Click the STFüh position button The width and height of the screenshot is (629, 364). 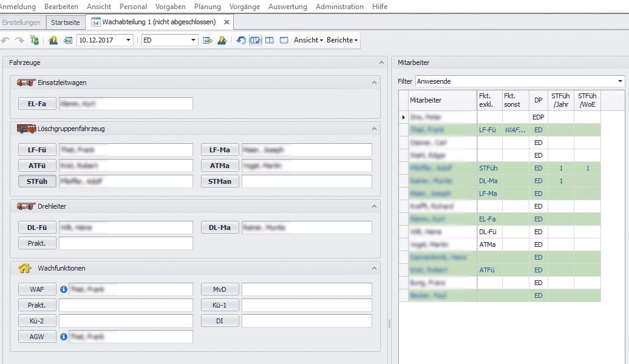pos(37,181)
